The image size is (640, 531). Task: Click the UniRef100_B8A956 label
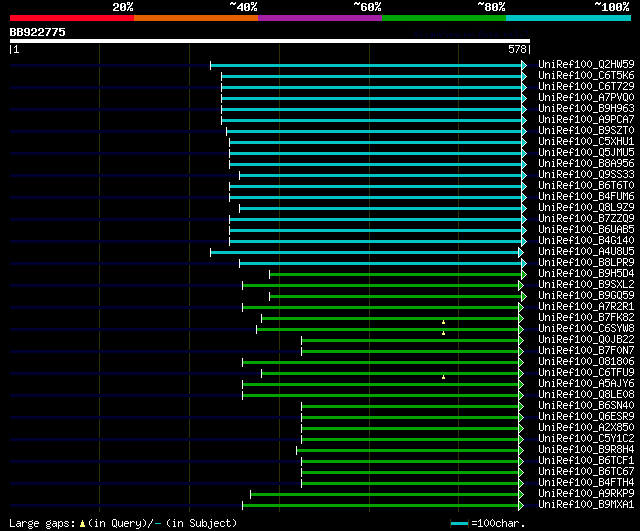(586, 164)
